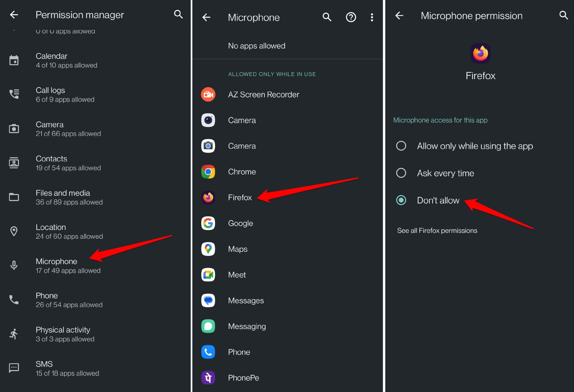Click the Google Meet icon
This screenshot has height=392, width=574.
(x=208, y=275)
